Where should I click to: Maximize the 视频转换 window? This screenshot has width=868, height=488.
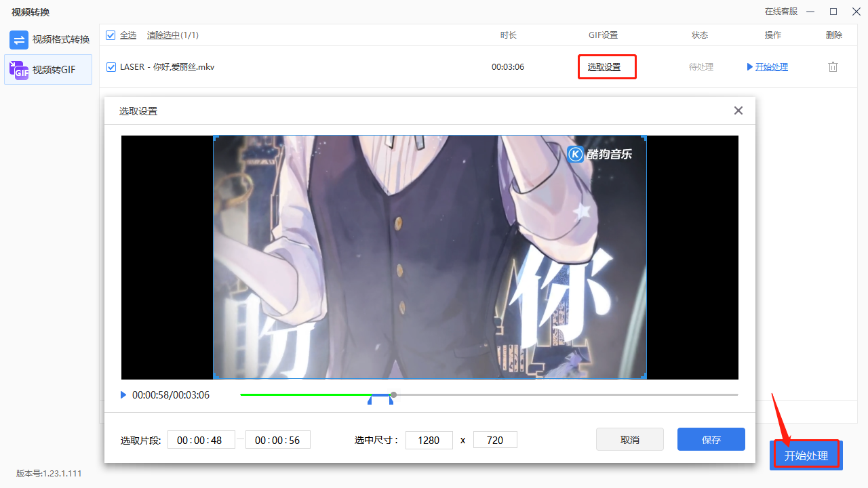[833, 12]
